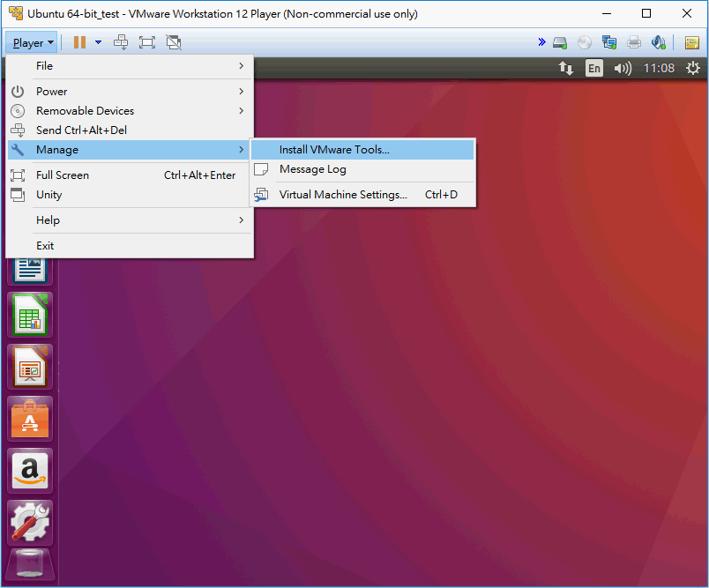
Task: Click the full screen icon beside Full Screen
Action: click(18, 175)
